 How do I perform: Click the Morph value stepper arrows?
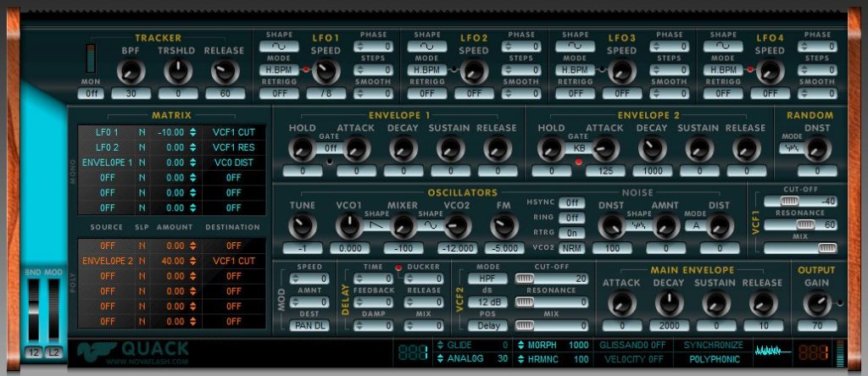click(x=521, y=345)
